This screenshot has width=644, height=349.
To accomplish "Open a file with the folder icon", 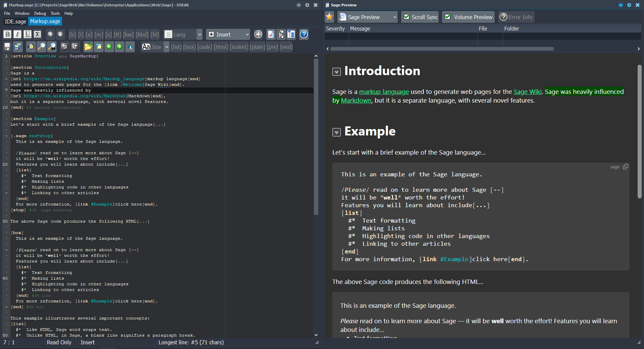I will [x=88, y=47].
